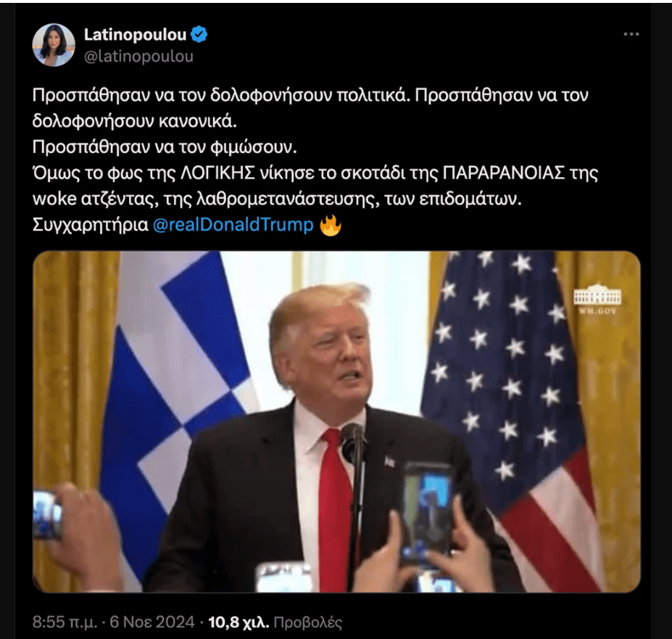Screen dimensions: 672x639
Task: Click the raised smartphone in video foreground
Action: 426,515
